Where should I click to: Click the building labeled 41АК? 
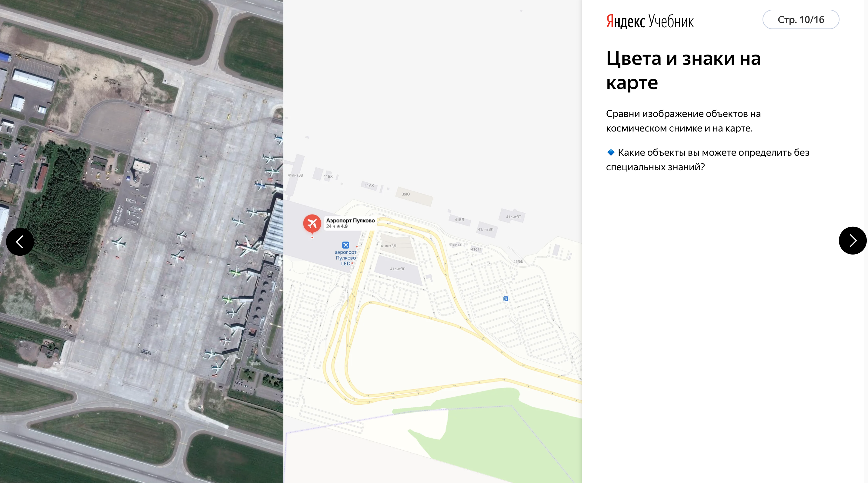369,185
